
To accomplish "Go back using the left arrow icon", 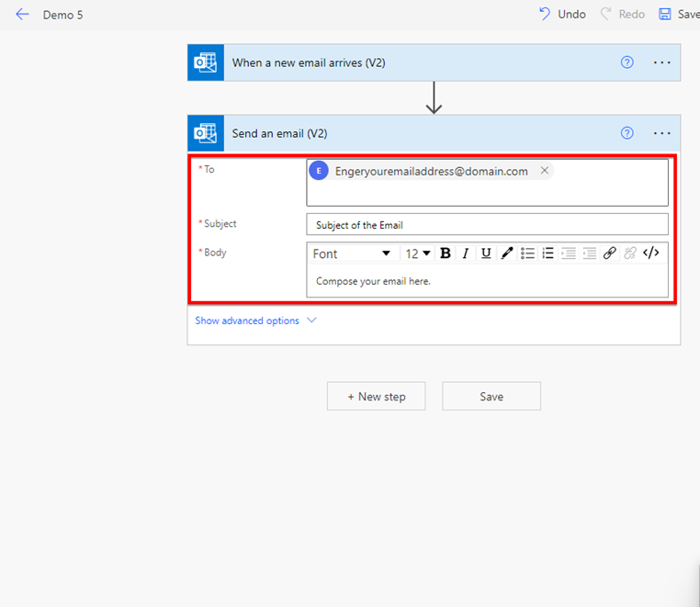I will [x=22, y=15].
